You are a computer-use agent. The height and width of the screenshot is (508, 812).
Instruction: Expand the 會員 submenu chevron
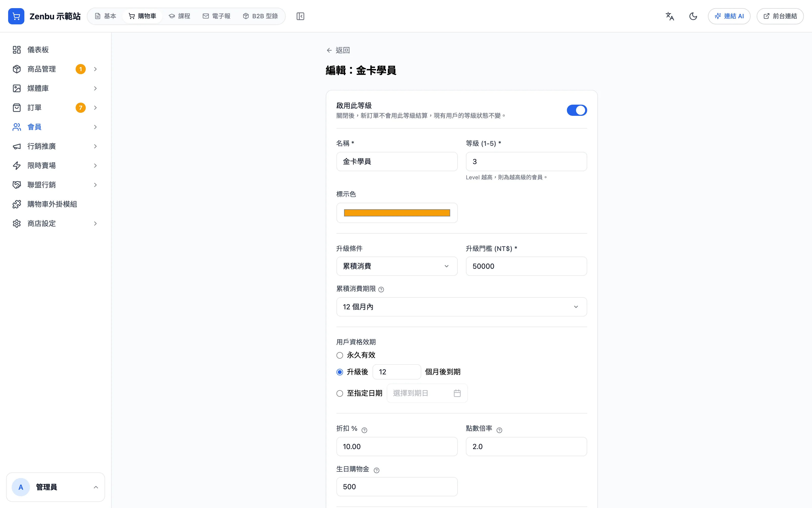(95, 127)
